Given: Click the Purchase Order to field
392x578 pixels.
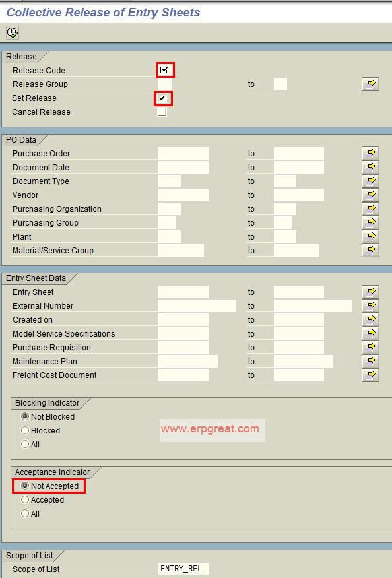Looking at the screenshot, I should click(299, 153).
